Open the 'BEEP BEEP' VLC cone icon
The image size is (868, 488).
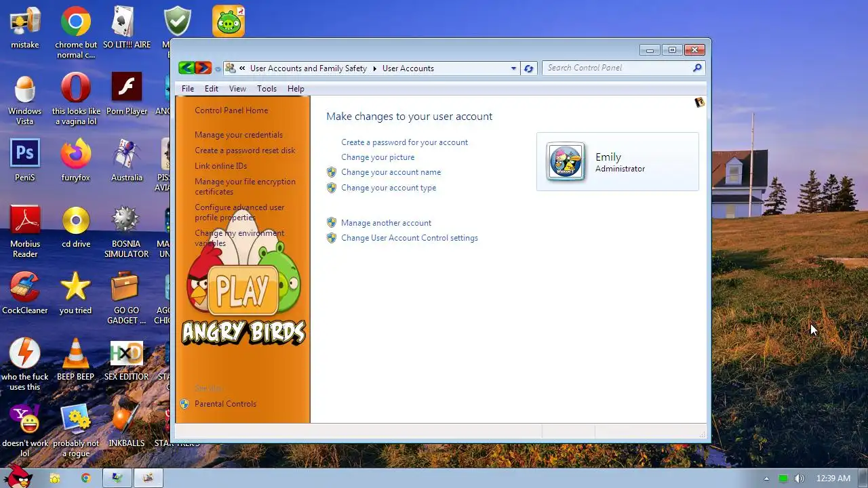pos(76,359)
